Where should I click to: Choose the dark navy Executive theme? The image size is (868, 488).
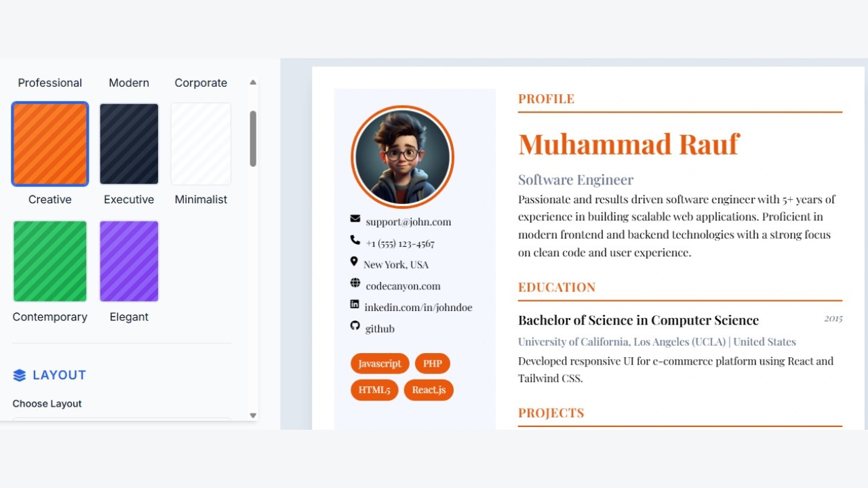129,144
